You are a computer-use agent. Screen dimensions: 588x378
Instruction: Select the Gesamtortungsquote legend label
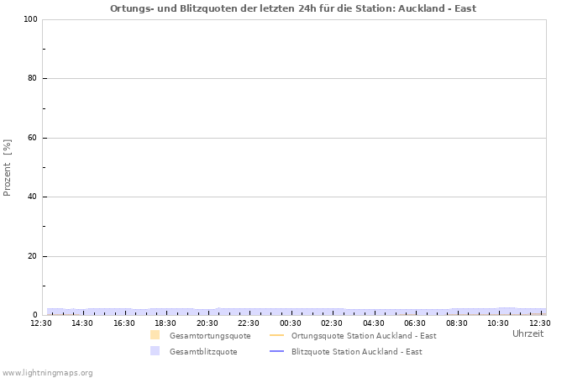pyautogui.click(x=210, y=336)
